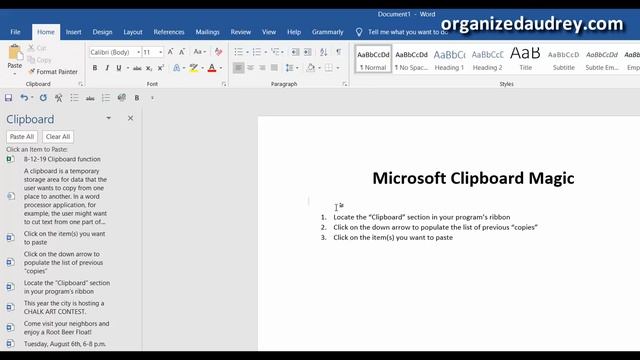This screenshot has width=640, height=360.
Task: Clear all formatting with eraser icon
Action: (x=218, y=52)
